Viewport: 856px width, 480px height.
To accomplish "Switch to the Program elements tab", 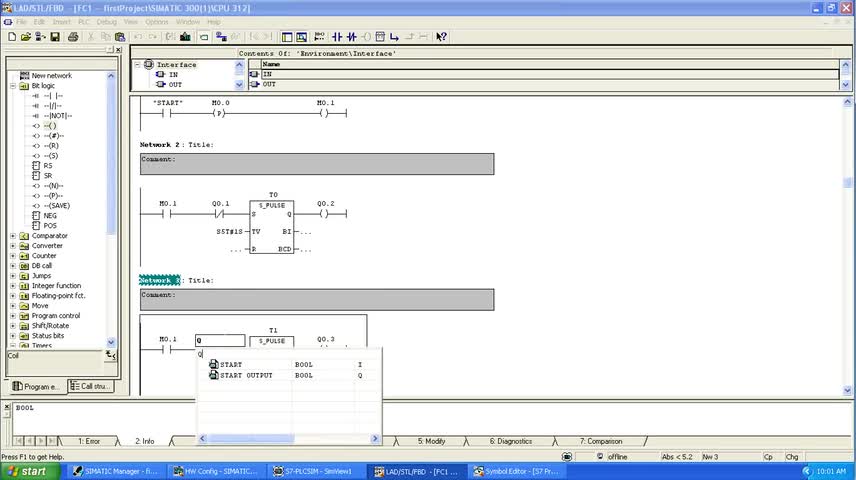I will click(36, 387).
